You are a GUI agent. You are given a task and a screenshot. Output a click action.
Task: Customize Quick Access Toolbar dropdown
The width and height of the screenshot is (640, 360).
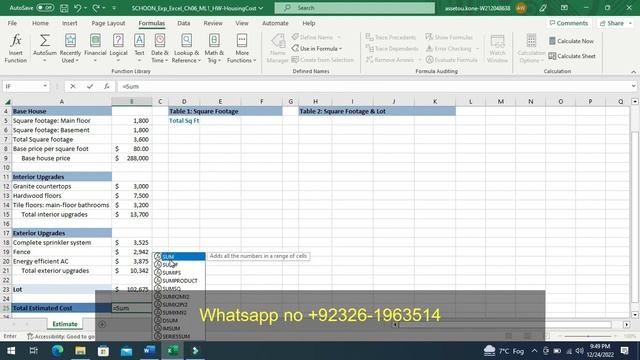pos(114,8)
